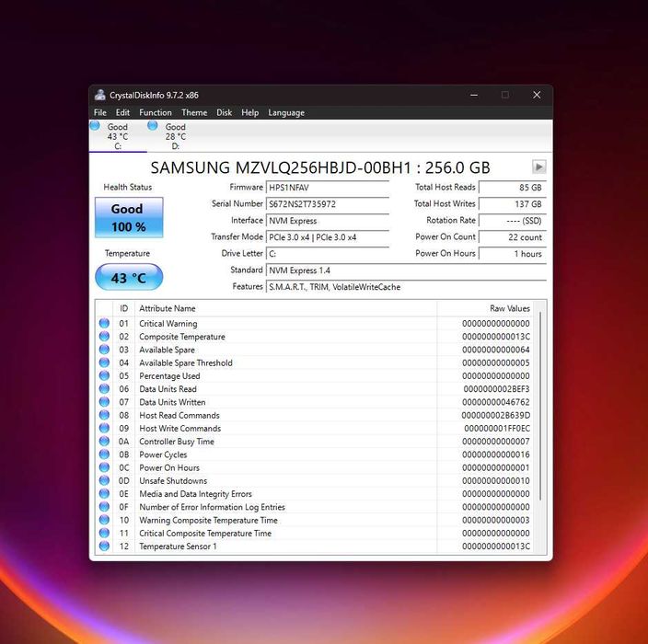Select the D: drive tab at 28 °C
648x644 pixels.
(176, 136)
